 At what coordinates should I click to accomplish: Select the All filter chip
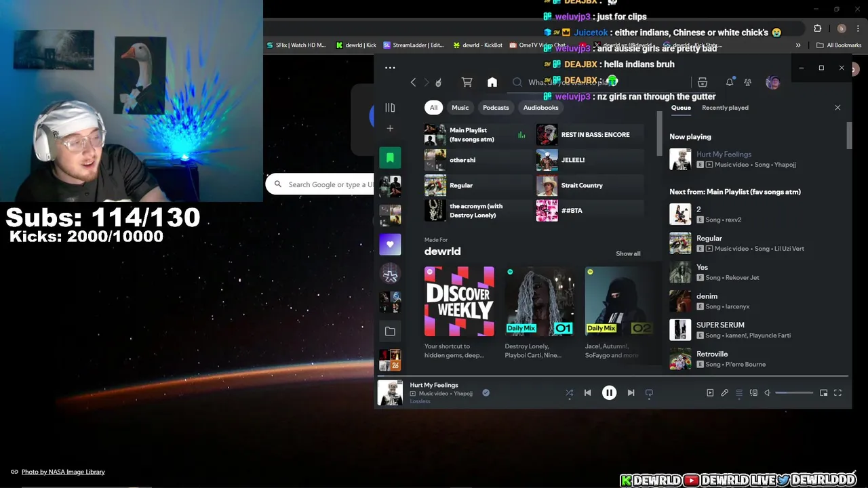(x=433, y=108)
